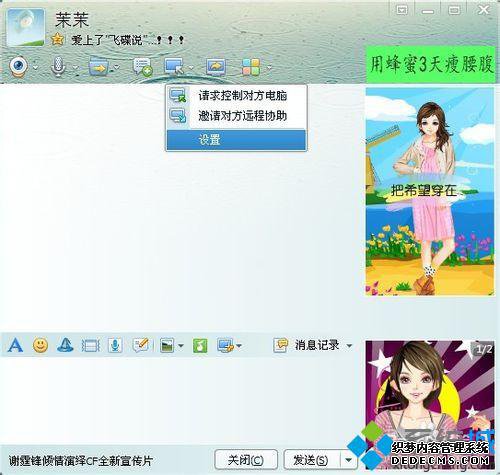500x475 pixels.
Task: Expand the 消息记录 dropdown arrow
Action: click(349, 346)
